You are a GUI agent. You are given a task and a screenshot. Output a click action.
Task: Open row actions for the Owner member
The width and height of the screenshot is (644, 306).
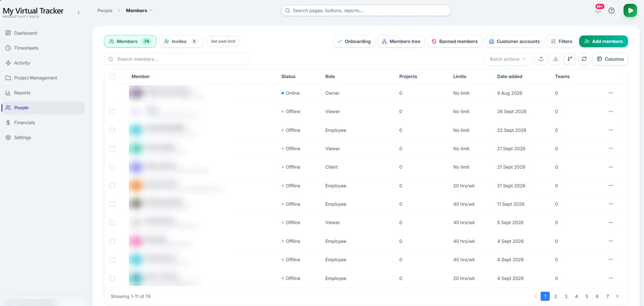tap(611, 93)
